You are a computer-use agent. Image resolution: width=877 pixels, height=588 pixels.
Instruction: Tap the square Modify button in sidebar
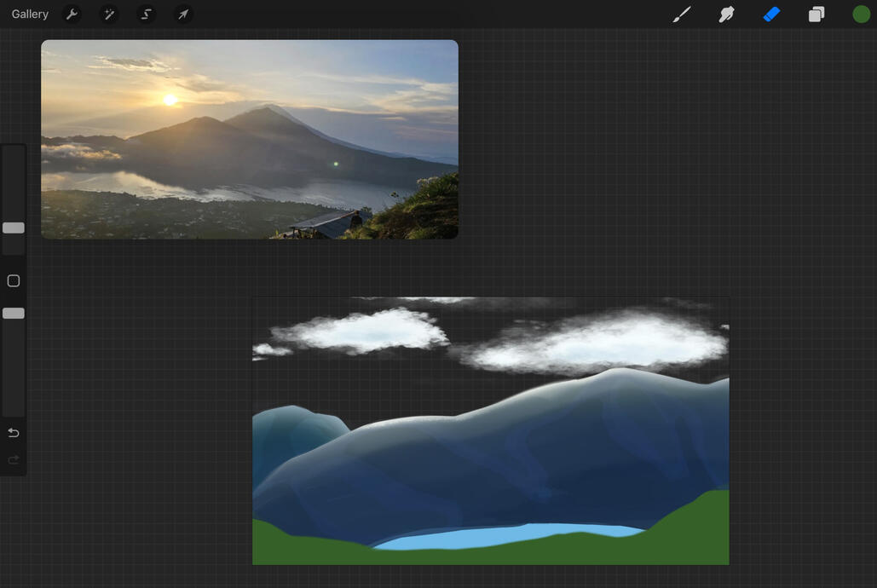click(14, 281)
